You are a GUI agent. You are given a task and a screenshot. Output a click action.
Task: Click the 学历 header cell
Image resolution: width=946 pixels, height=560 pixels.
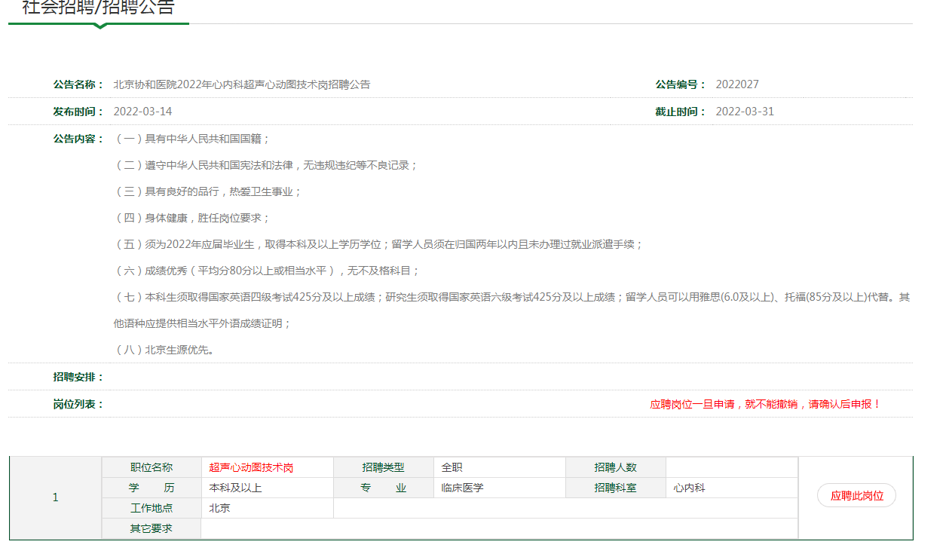pyautogui.click(x=152, y=488)
